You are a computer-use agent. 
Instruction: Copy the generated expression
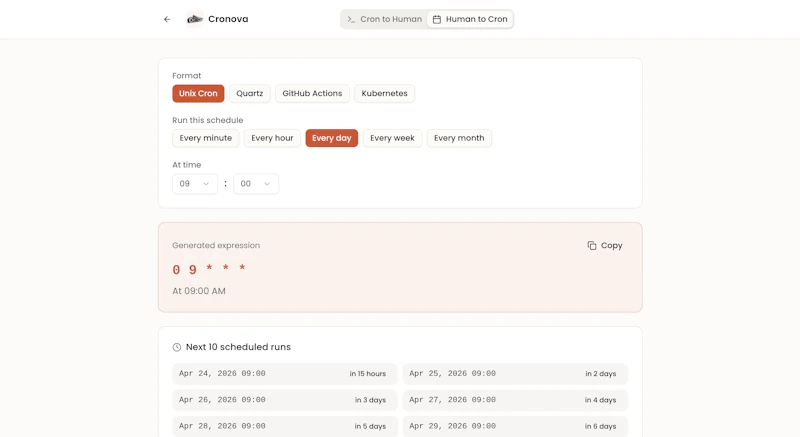(605, 246)
